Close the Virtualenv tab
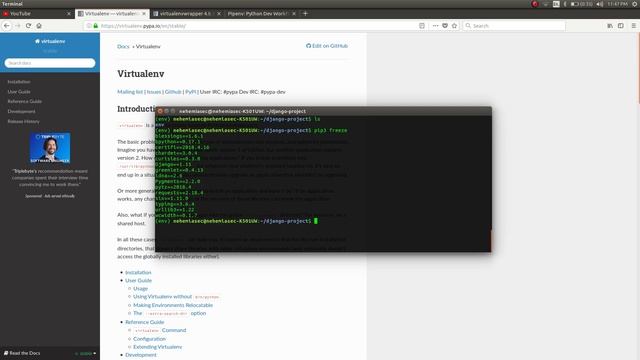 point(144,13)
